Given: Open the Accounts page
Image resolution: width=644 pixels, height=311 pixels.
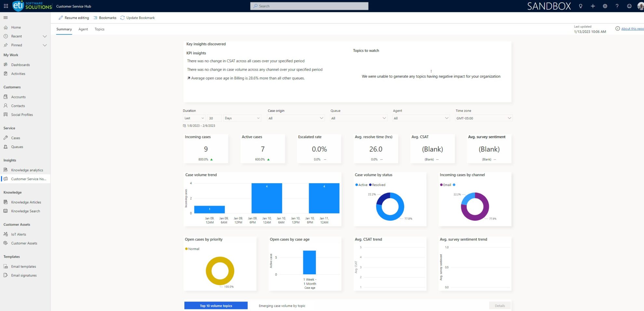Looking at the screenshot, I should click(x=18, y=97).
